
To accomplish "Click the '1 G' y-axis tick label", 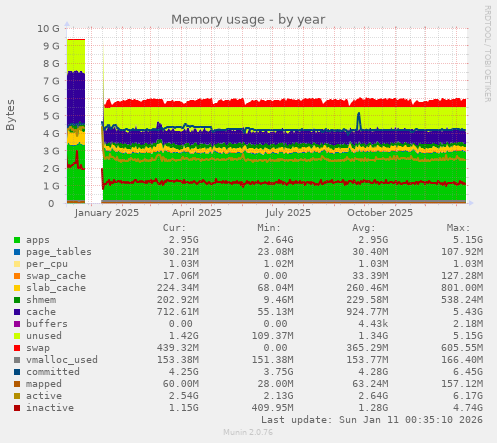I will (x=51, y=186).
